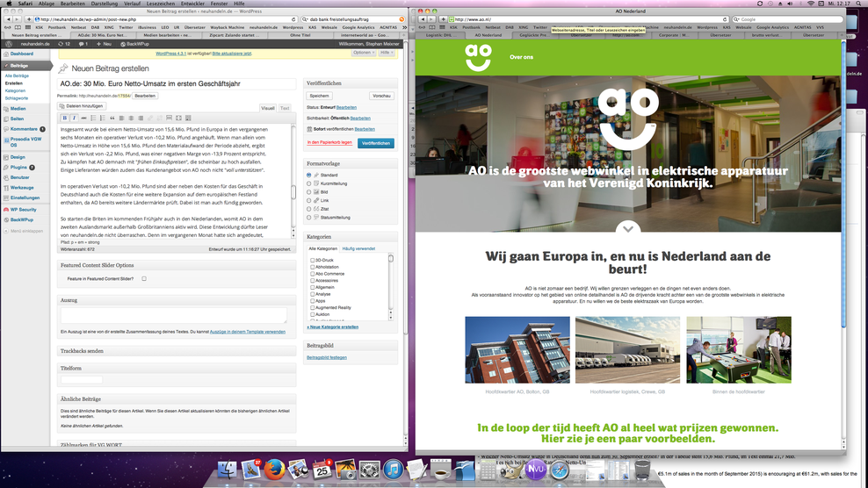Open System Preferences from the Dock
Viewport: 868px width, 488px height.
[x=369, y=470]
